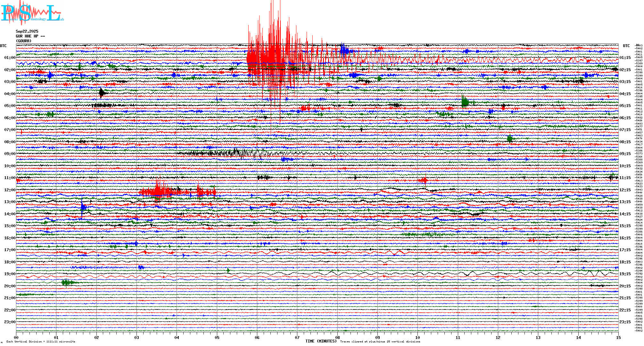
Task: Click the 15:15 label on right axis
Action: pos(625,226)
